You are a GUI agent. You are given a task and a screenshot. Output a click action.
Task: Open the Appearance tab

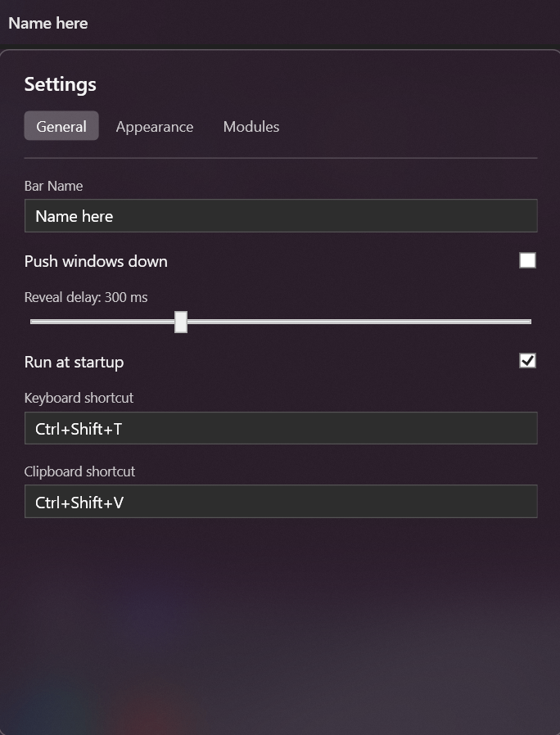155,127
